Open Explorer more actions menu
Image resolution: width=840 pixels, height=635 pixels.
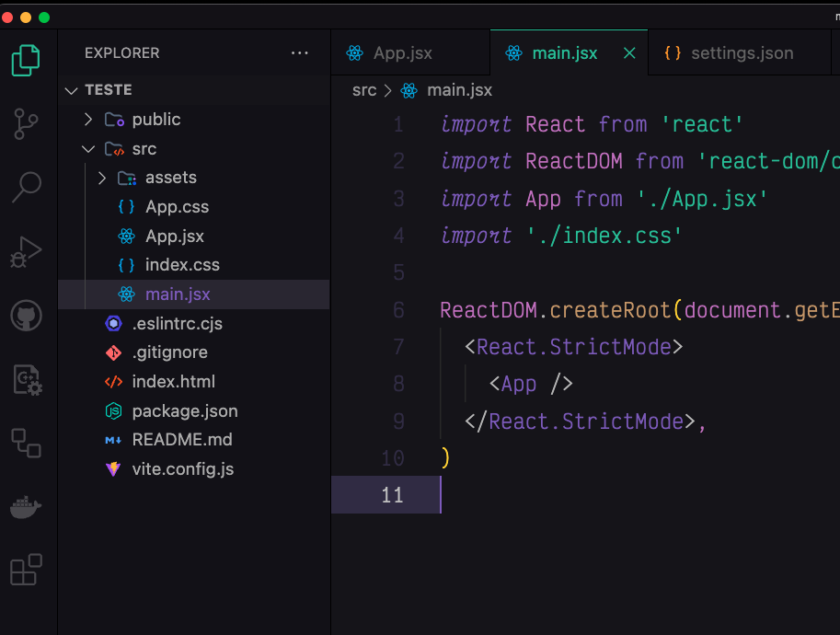tap(300, 53)
